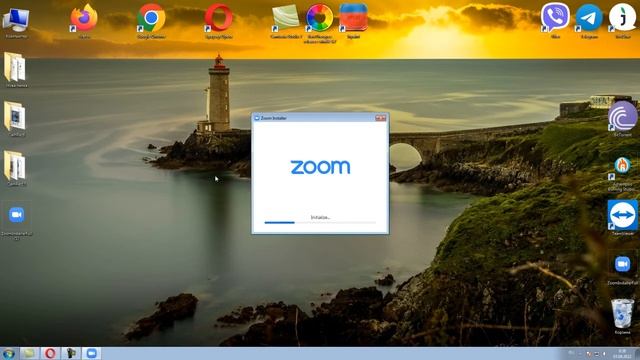640x360 pixels.
Task: Click the Zoom installer progress bar
Action: click(x=320, y=222)
